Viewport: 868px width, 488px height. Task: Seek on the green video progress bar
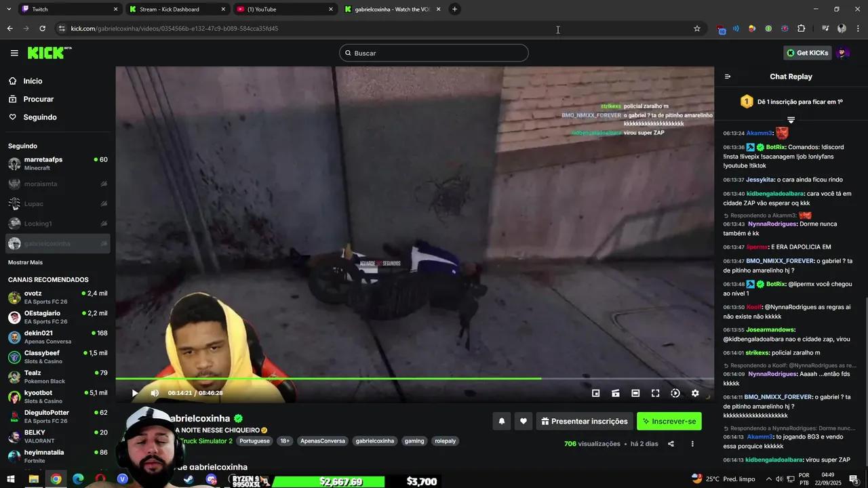point(415,379)
